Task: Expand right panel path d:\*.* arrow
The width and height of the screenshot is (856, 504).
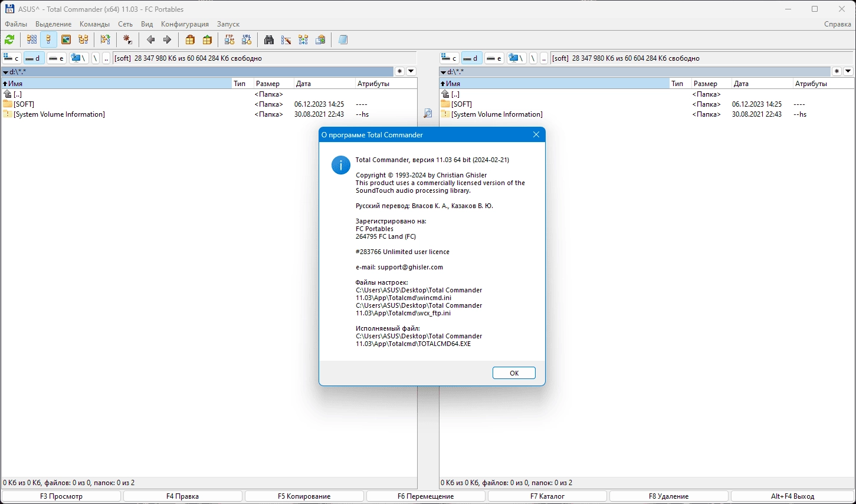Action: click(x=443, y=72)
